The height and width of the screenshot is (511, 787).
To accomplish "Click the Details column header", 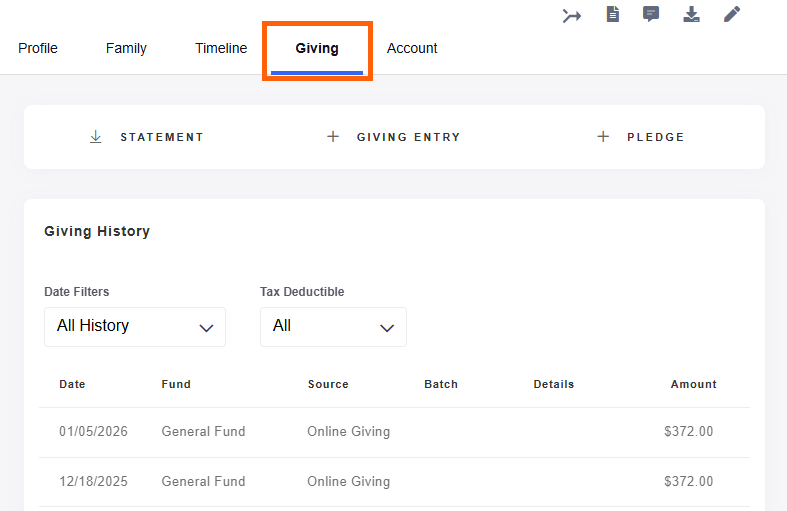I will [554, 384].
